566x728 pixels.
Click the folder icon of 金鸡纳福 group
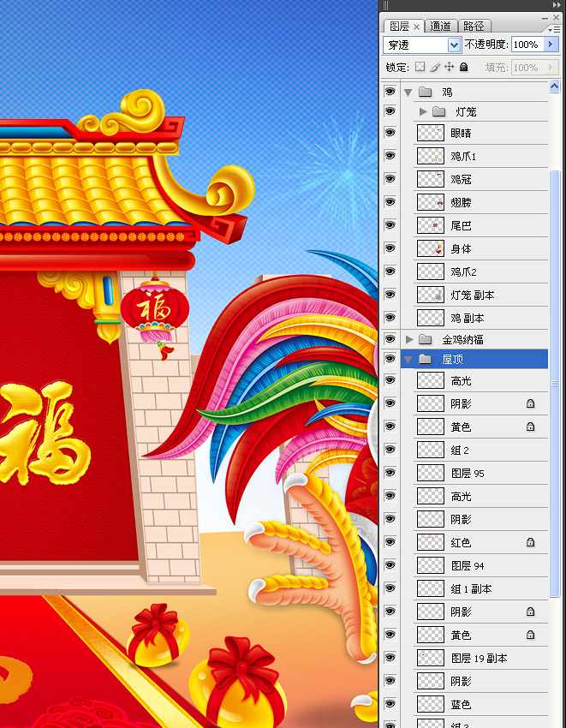click(x=425, y=339)
